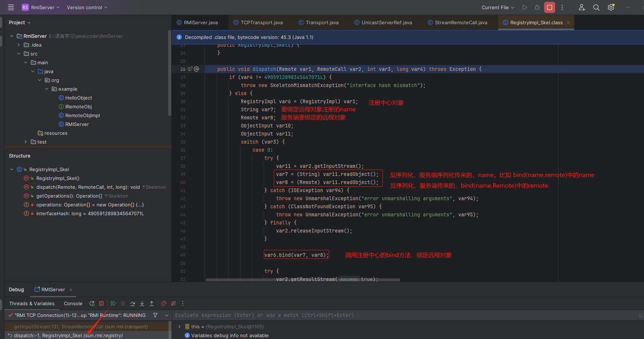
Task: Switch to the Console tab
Action: tap(73, 303)
